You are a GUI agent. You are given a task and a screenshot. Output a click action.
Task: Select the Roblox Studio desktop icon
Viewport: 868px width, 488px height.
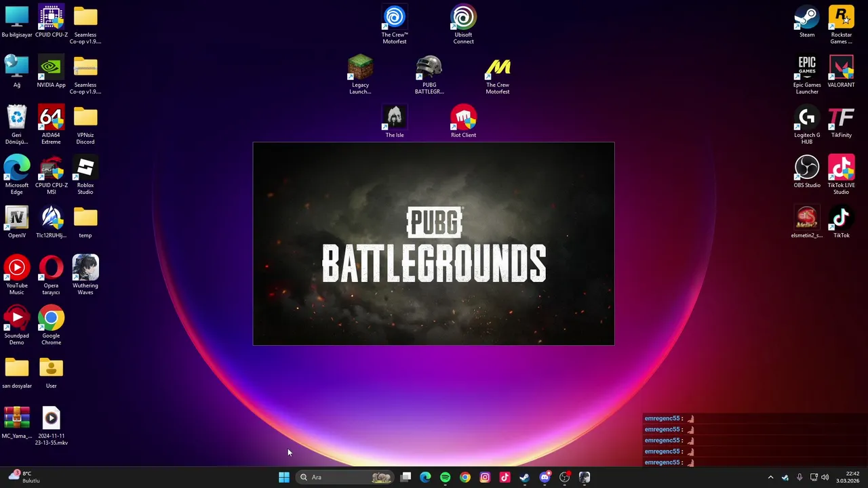85,175
